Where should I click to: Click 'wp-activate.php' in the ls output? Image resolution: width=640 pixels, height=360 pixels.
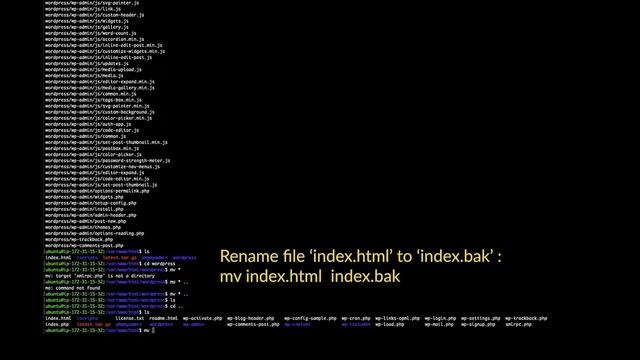click(x=202, y=318)
